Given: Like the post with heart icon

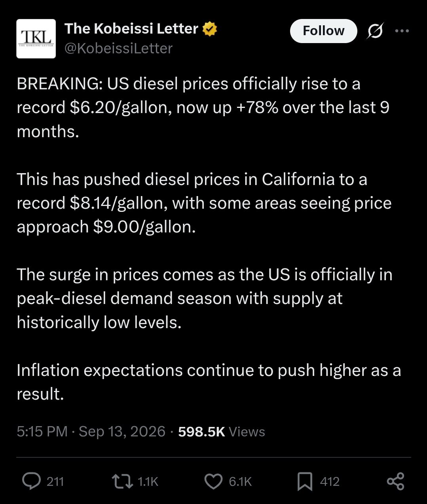Looking at the screenshot, I should click(x=214, y=481).
